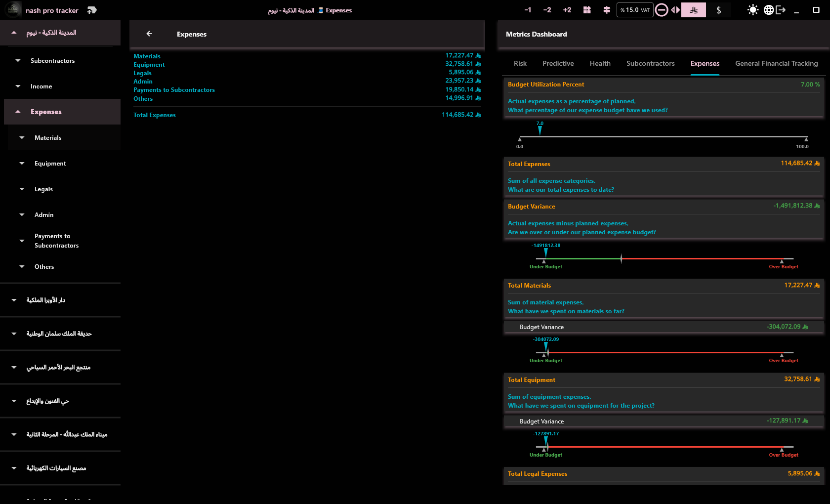
Task: Click the −2 toolbar button
Action: click(547, 10)
